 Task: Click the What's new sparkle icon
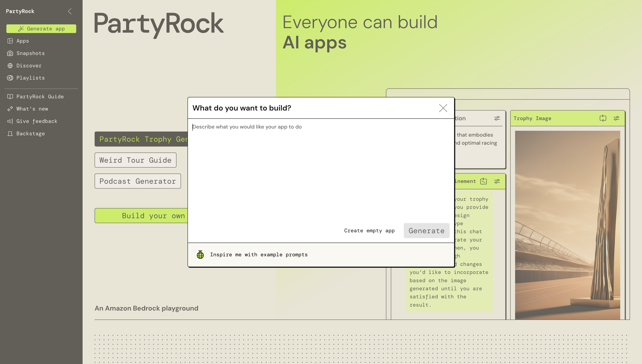tap(10, 109)
